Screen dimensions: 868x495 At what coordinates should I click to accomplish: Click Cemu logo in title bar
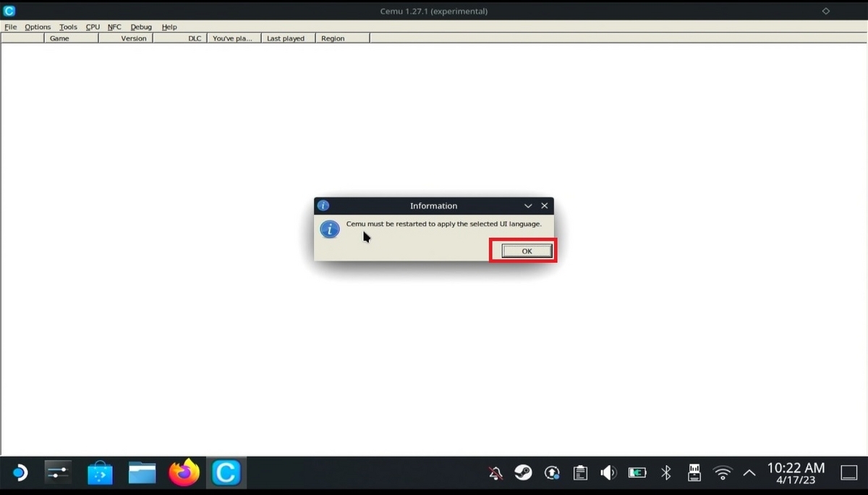pyautogui.click(x=9, y=11)
